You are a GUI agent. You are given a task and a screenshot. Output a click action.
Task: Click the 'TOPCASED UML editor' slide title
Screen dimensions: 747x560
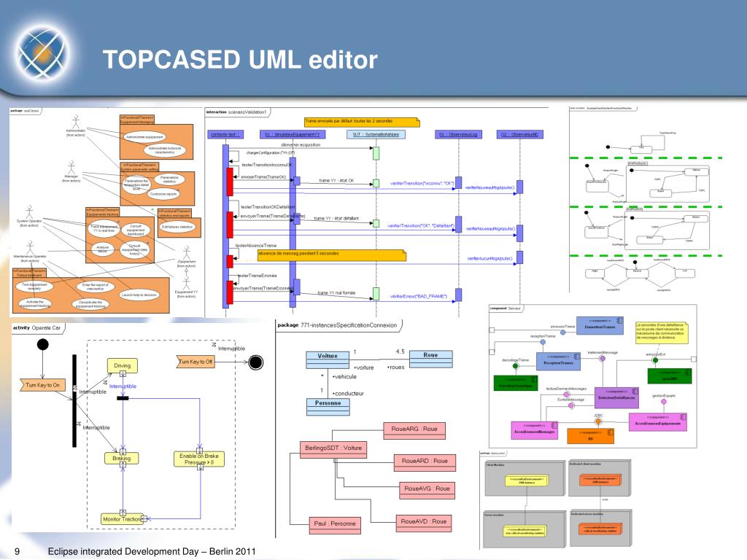(x=240, y=60)
